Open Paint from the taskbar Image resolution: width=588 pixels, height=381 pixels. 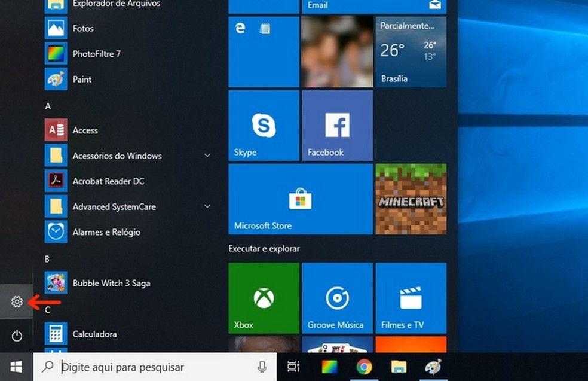click(433, 367)
